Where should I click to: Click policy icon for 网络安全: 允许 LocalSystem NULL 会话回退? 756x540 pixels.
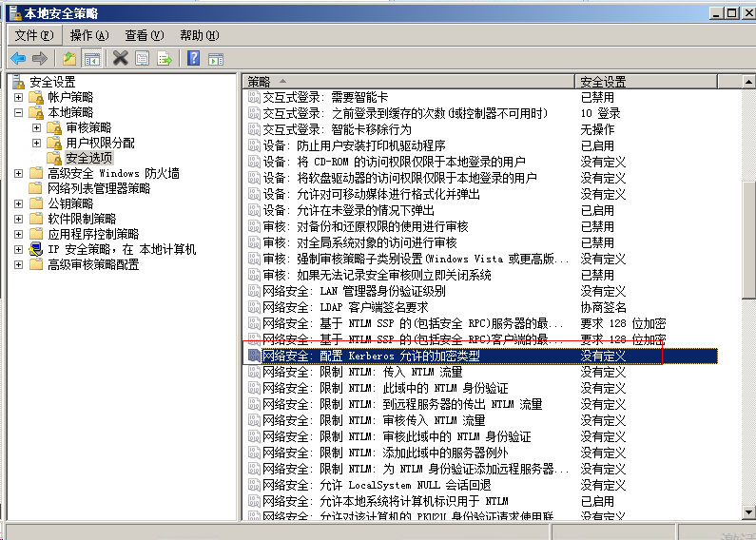point(254,485)
